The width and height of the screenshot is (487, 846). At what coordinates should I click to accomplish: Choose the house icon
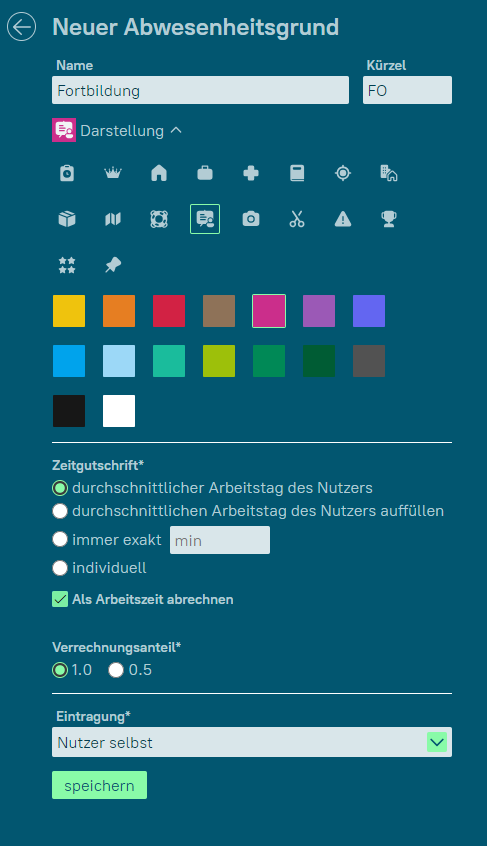[159, 173]
